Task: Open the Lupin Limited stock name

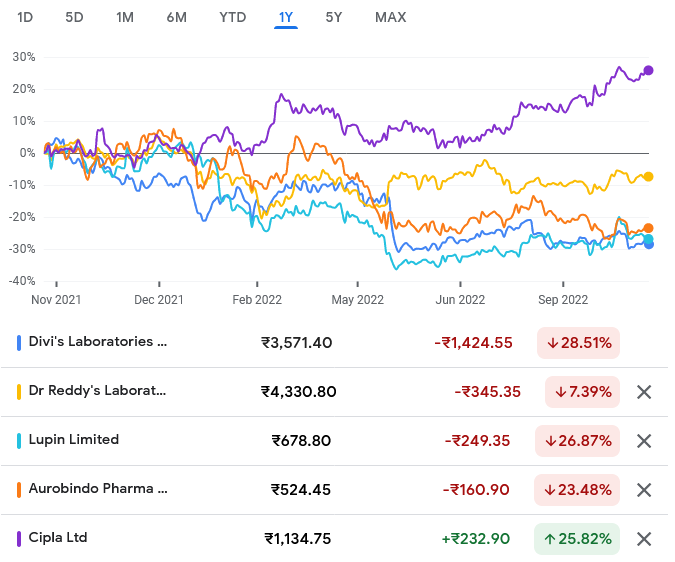Action: (75, 440)
